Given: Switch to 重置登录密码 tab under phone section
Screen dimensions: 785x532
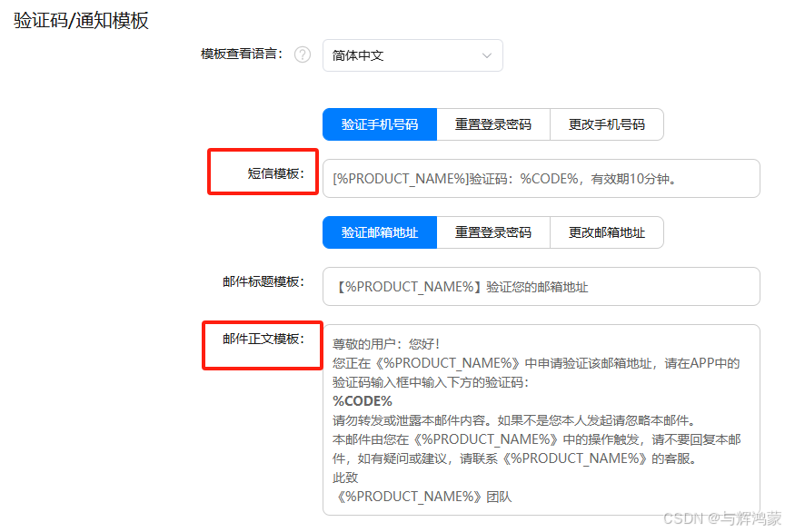Looking at the screenshot, I should (x=493, y=124).
